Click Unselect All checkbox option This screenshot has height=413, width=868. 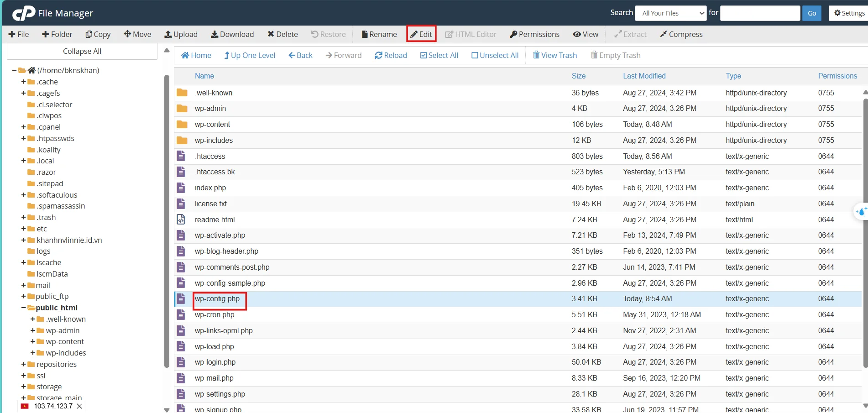[x=495, y=55]
